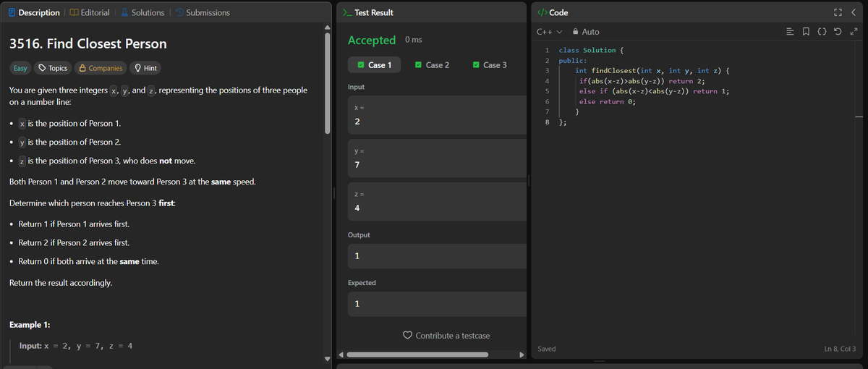
Task: Click the lock icon beside Auto
Action: click(x=575, y=32)
